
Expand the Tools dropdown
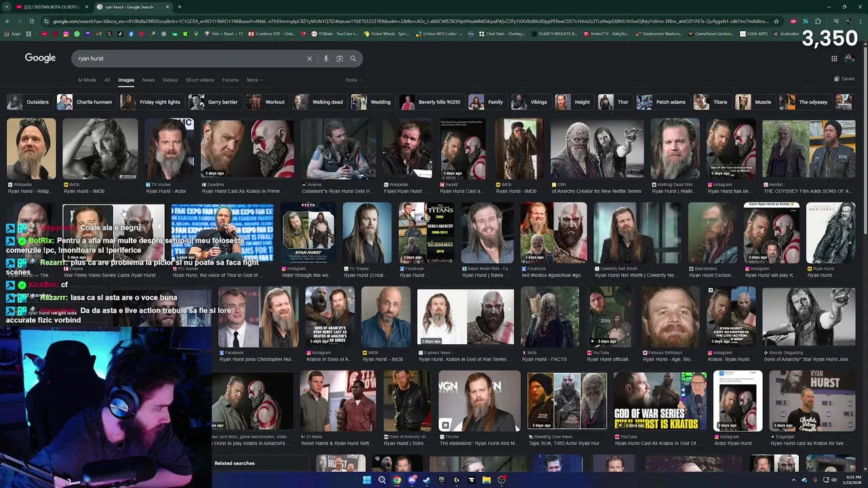pos(353,80)
